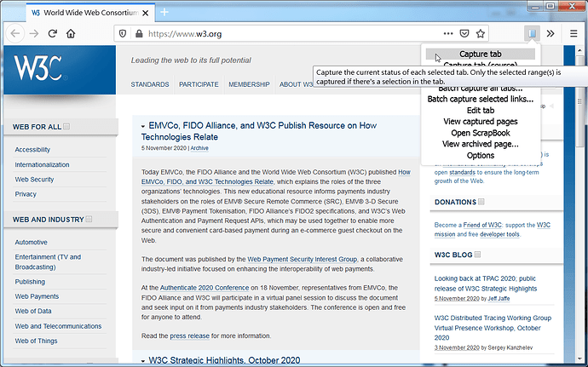
Task: Open Looking back at TPAC 2020 post
Action: click(486, 284)
